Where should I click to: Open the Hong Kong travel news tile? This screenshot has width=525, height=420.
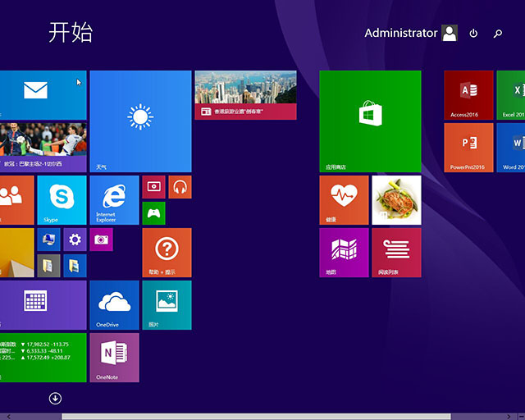(x=245, y=95)
